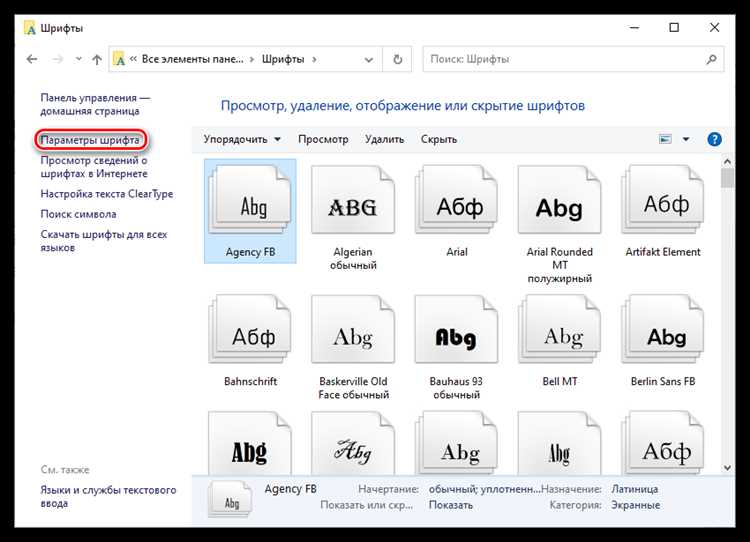Click the Показать value in details pane
Screen dimensions: 750x542
tap(451, 505)
